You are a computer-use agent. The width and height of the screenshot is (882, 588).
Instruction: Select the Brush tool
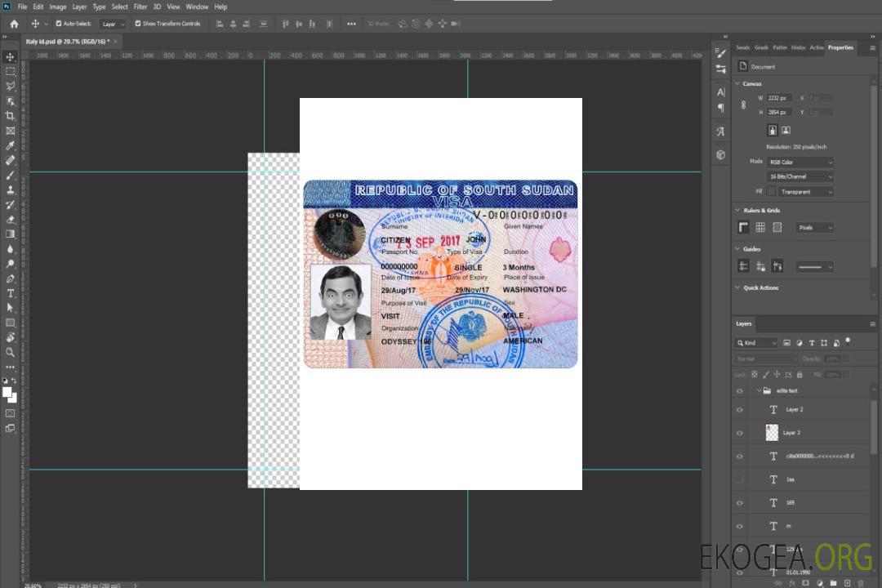pyautogui.click(x=10, y=175)
